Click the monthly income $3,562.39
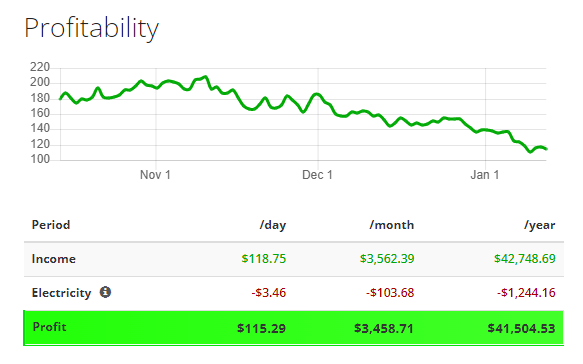This screenshot has height=364, width=583. tap(387, 259)
